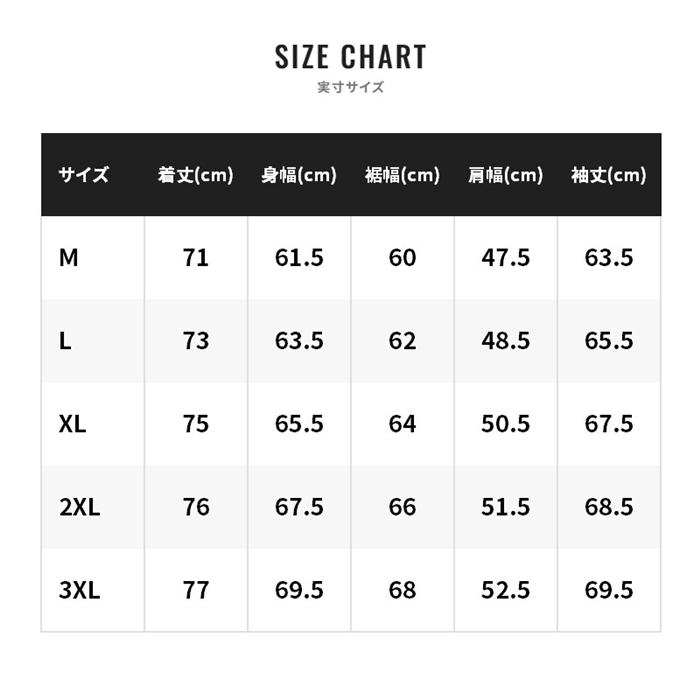The height and width of the screenshot is (700, 700).
Task: Click the 2XL size row label
Action: click(79, 507)
